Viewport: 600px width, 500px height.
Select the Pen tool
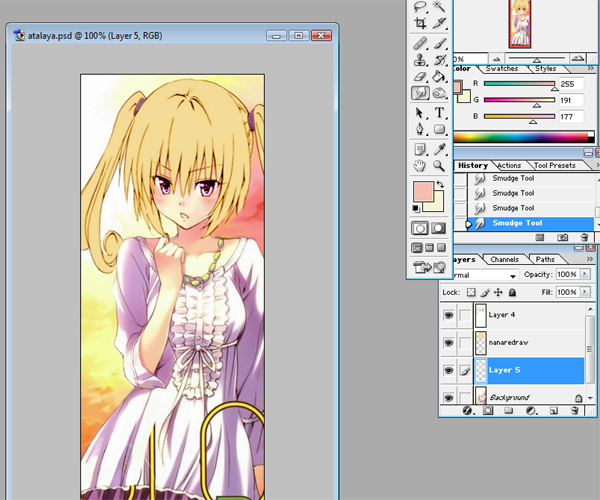[x=420, y=129]
